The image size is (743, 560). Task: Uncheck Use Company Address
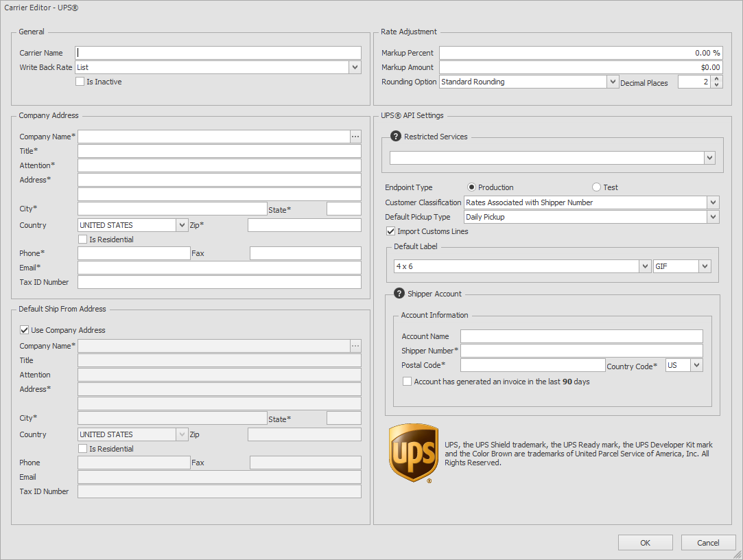pyautogui.click(x=25, y=330)
